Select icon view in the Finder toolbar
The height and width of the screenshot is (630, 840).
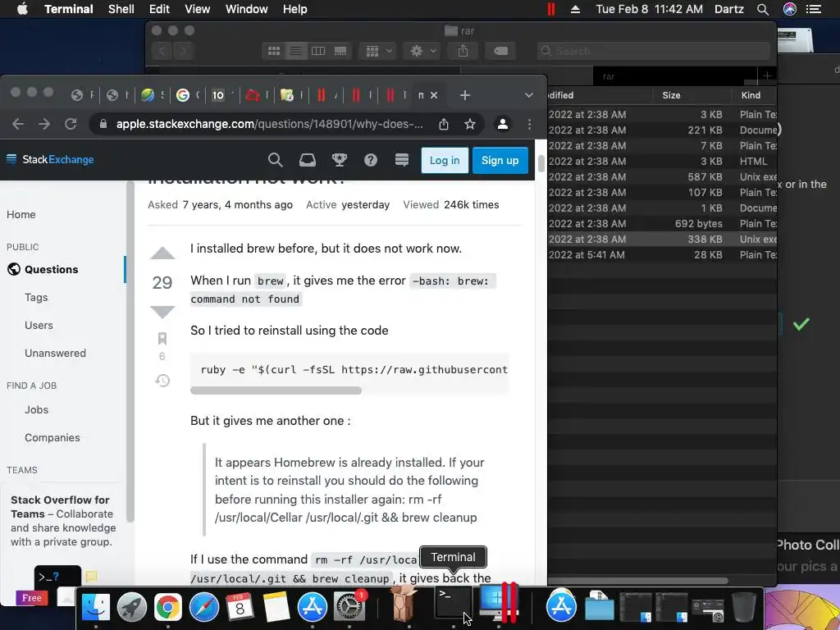point(274,51)
